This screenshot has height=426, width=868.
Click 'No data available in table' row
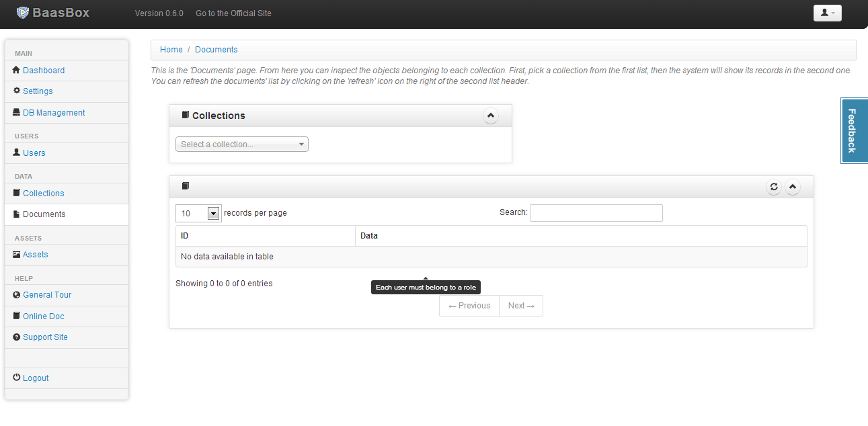tap(491, 257)
